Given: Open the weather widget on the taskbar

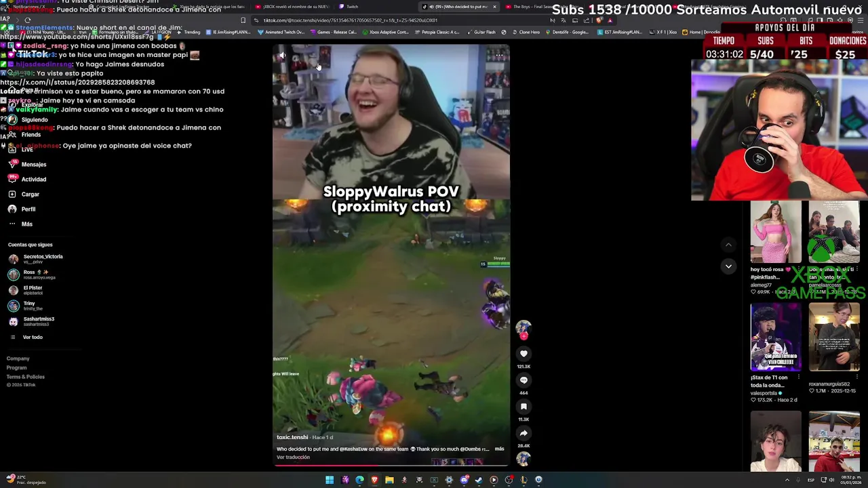Looking at the screenshot, I should tap(26, 480).
